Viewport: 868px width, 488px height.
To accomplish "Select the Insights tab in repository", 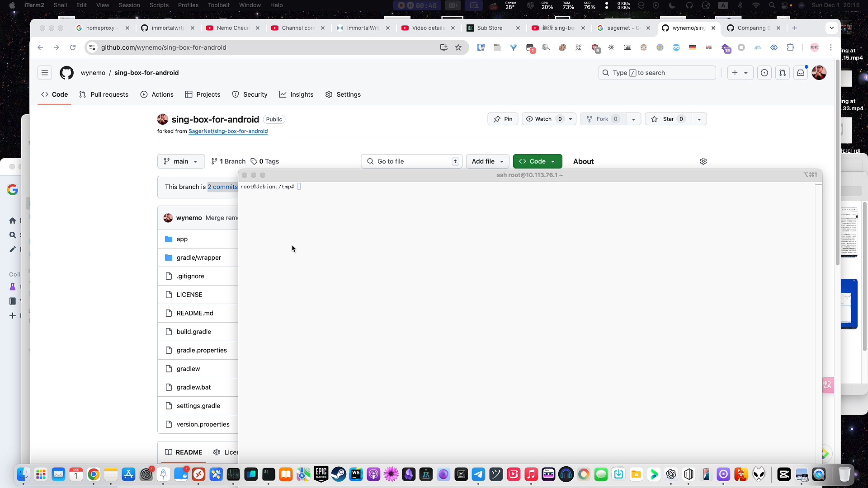I will [301, 94].
